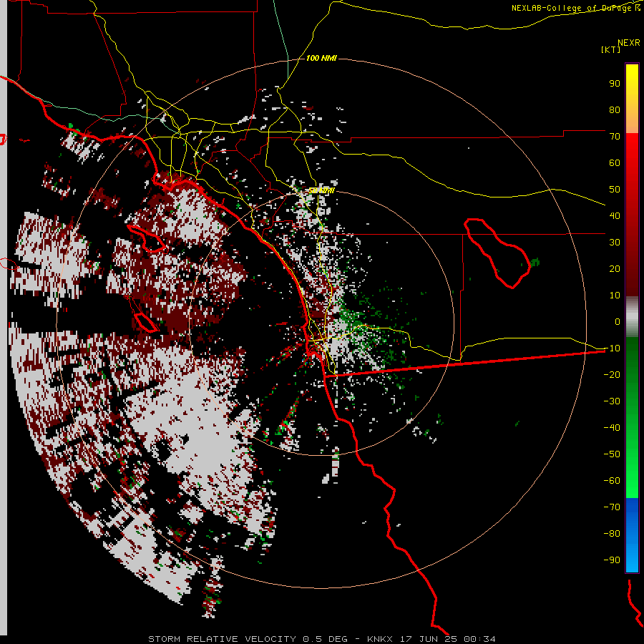Click the 80 value on the velocity scale
The image size is (644, 644).
point(615,109)
